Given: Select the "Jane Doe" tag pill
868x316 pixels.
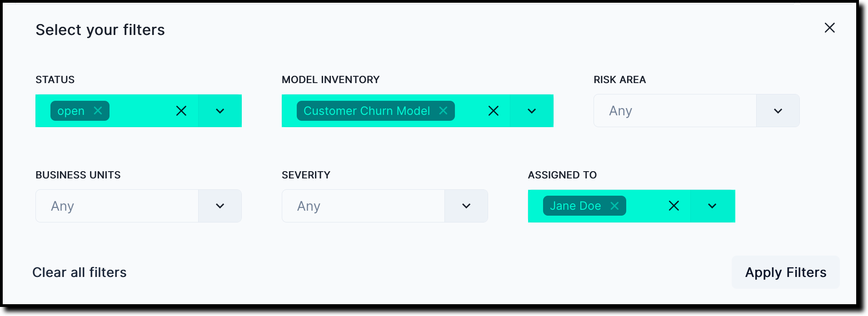Looking at the screenshot, I should click(x=575, y=206).
